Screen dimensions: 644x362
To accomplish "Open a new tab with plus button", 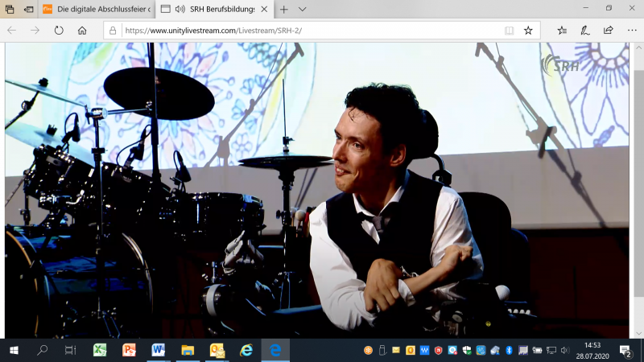I will [283, 9].
